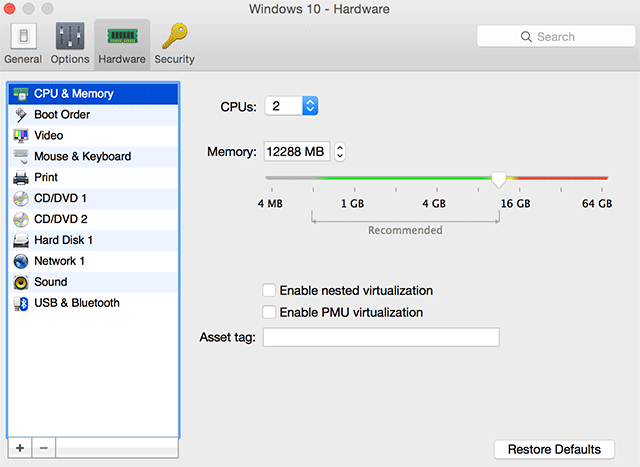Open the General settings icon
The width and height of the screenshot is (640, 467).
[x=24, y=36]
